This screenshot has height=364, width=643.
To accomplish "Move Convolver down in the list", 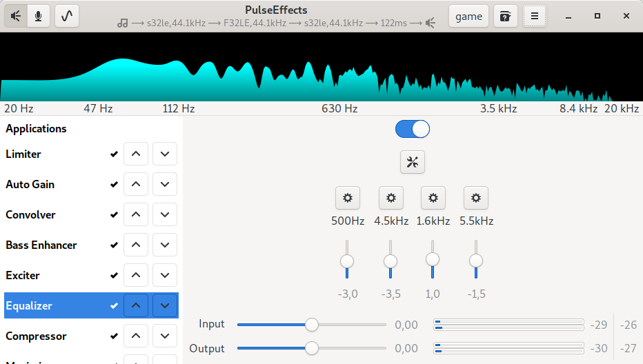I will pyautogui.click(x=165, y=215).
